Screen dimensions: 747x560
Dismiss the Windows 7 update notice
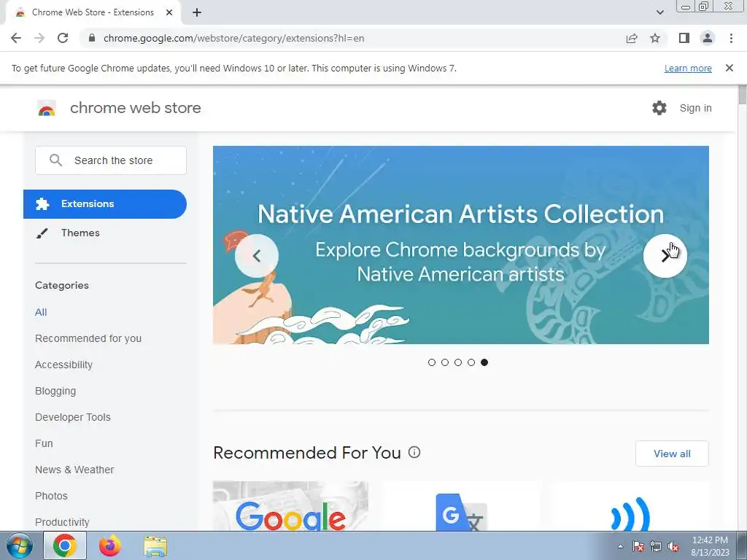click(729, 68)
